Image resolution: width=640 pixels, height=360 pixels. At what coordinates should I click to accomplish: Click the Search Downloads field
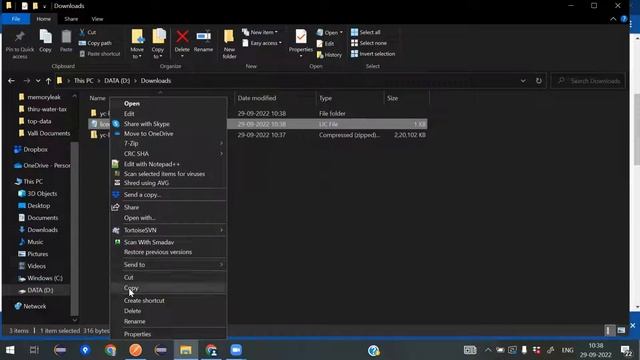click(x=589, y=81)
